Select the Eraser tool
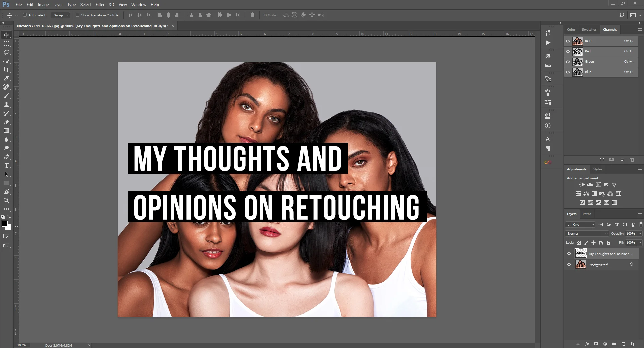Image resolution: width=644 pixels, height=348 pixels. [6, 122]
